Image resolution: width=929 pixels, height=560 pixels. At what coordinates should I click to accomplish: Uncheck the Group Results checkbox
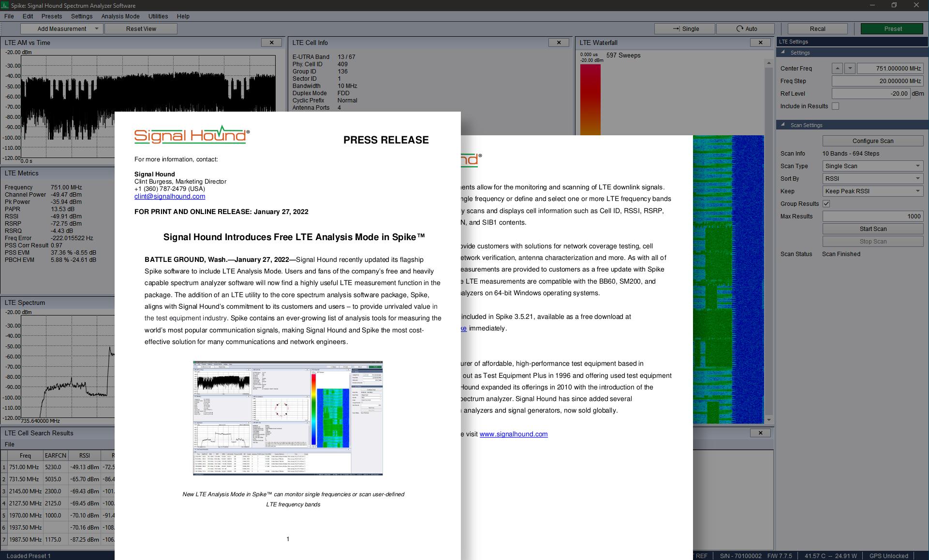(x=826, y=204)
